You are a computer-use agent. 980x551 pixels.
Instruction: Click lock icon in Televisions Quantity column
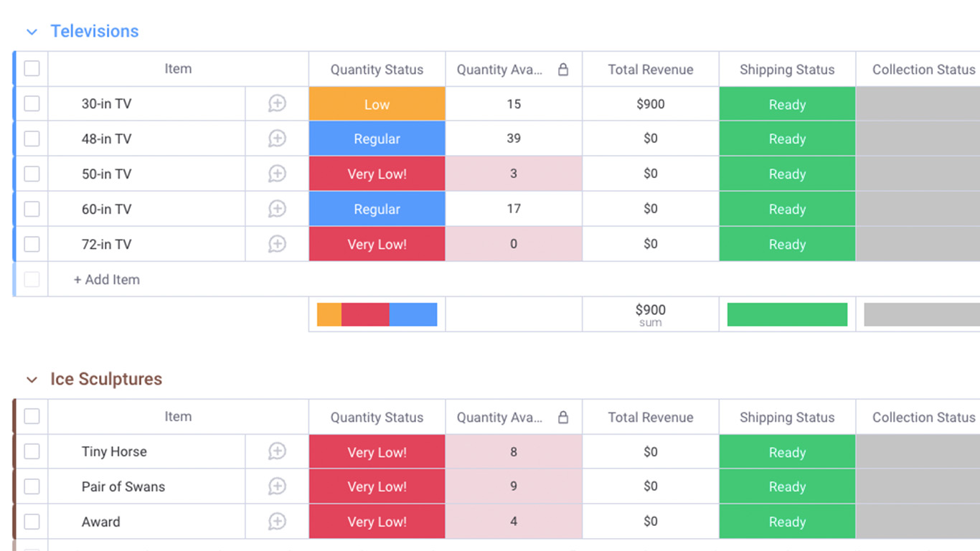563,69
